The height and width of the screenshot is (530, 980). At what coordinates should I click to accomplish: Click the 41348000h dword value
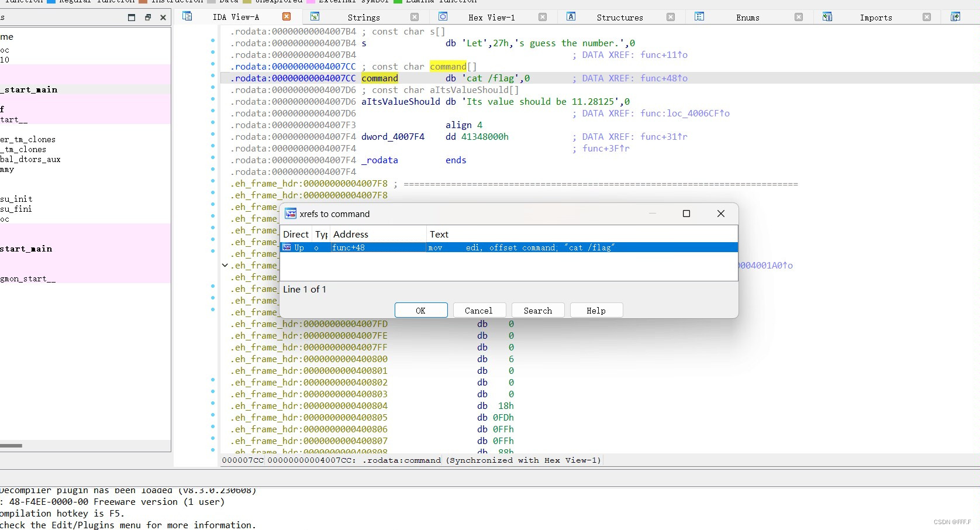(x=485, y=136)
